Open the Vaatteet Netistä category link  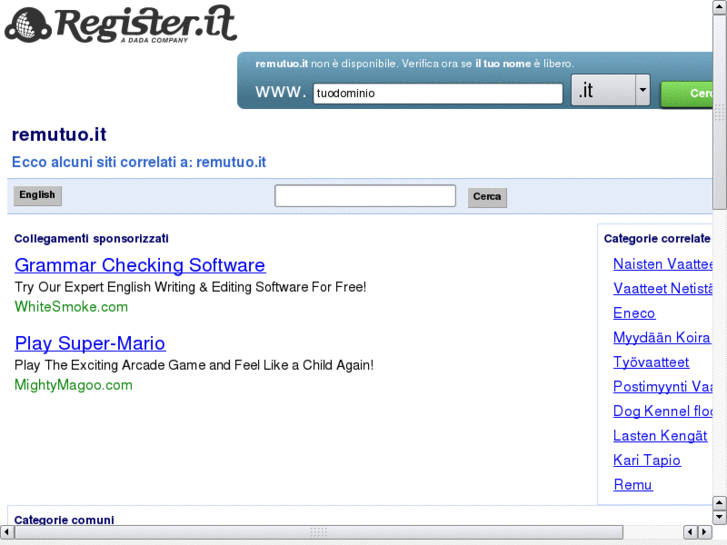[663, 289]
